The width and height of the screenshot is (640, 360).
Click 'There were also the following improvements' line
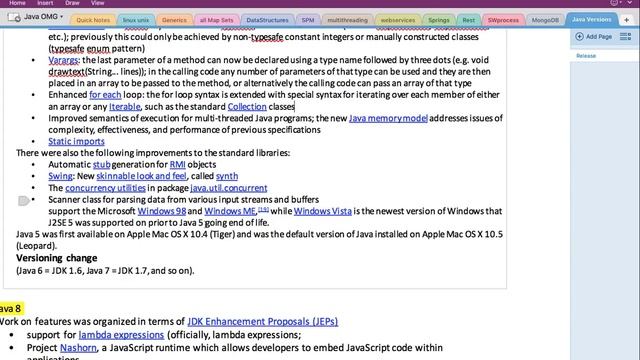pyautogui.click(x=153, y=153)
